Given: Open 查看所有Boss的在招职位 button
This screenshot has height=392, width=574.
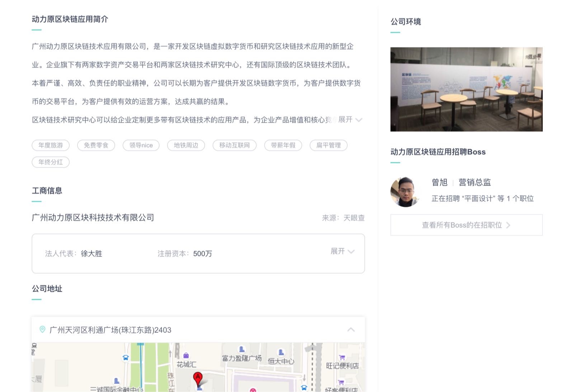Looking at the screenshot, I should [x=466, y=225].
